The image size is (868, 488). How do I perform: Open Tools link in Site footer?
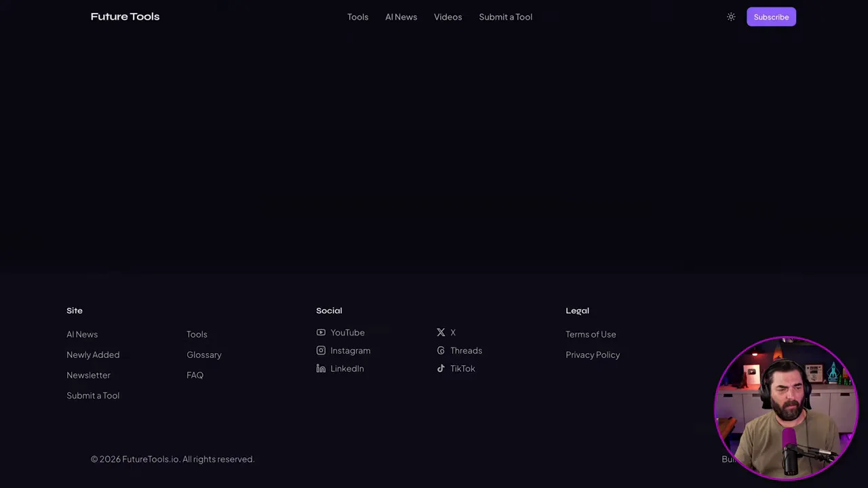(x=197, y=334)
